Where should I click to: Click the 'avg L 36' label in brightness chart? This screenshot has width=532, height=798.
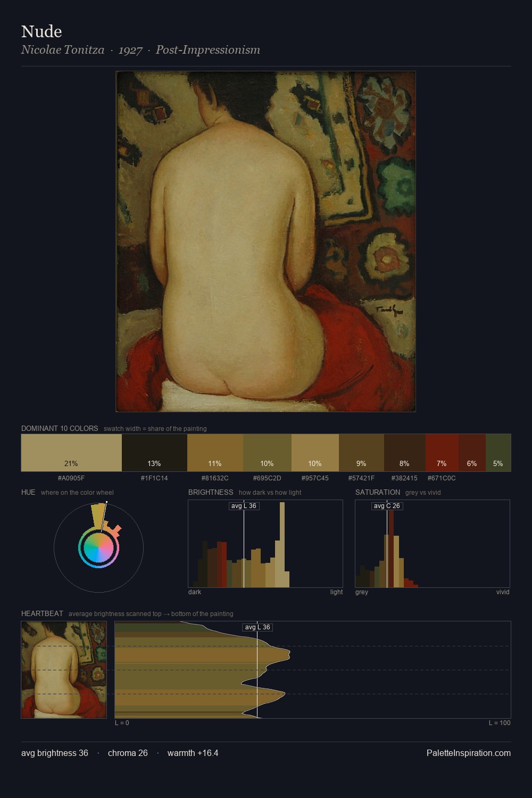(244, 506)
